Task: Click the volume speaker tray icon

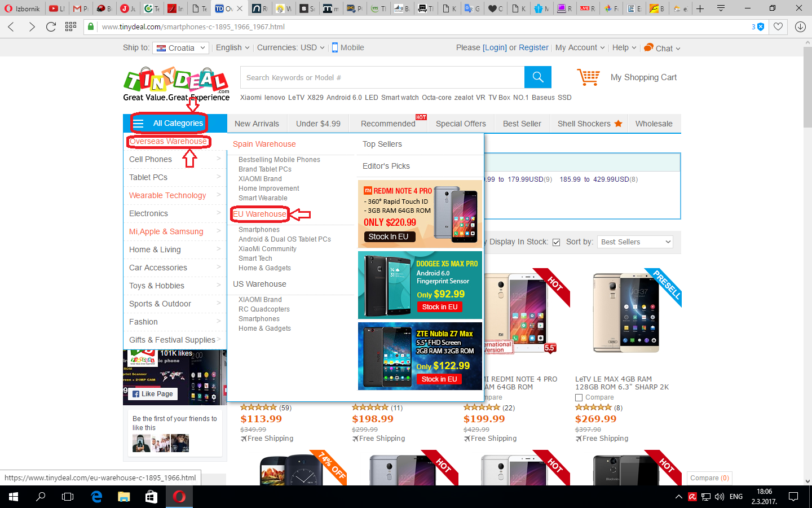Action: 719,497
